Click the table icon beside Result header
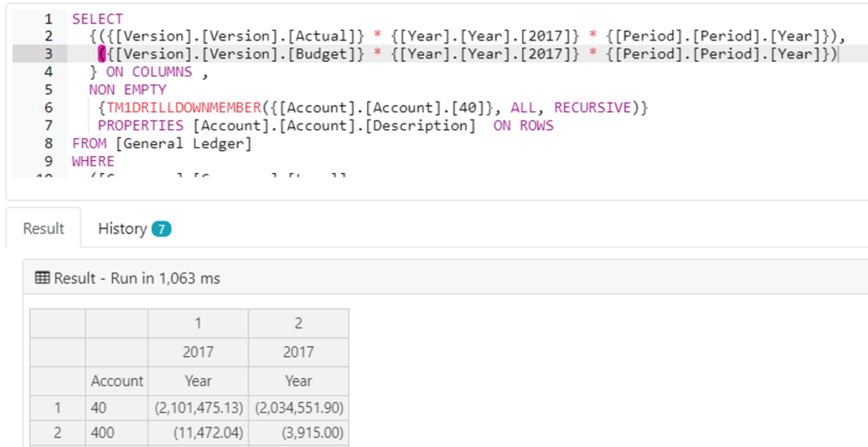 point(42,278)
